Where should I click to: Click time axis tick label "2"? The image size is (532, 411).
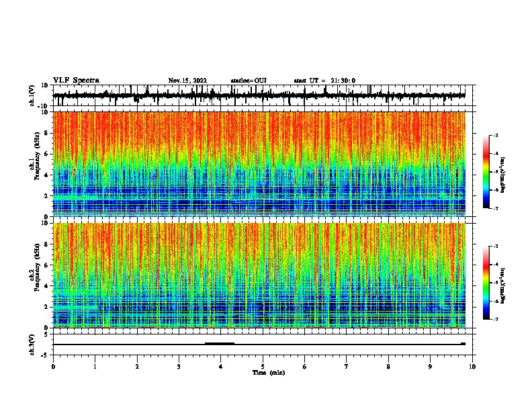click(137, 367)
